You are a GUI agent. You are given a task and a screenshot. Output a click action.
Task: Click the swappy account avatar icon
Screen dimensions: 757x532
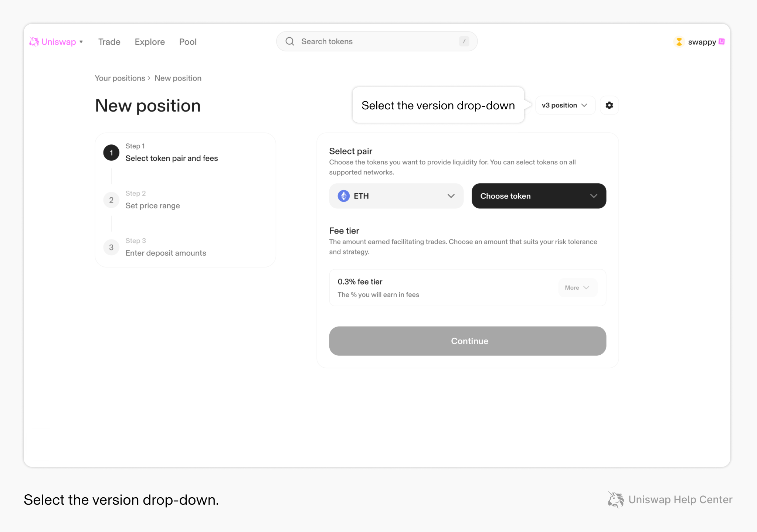679,42
